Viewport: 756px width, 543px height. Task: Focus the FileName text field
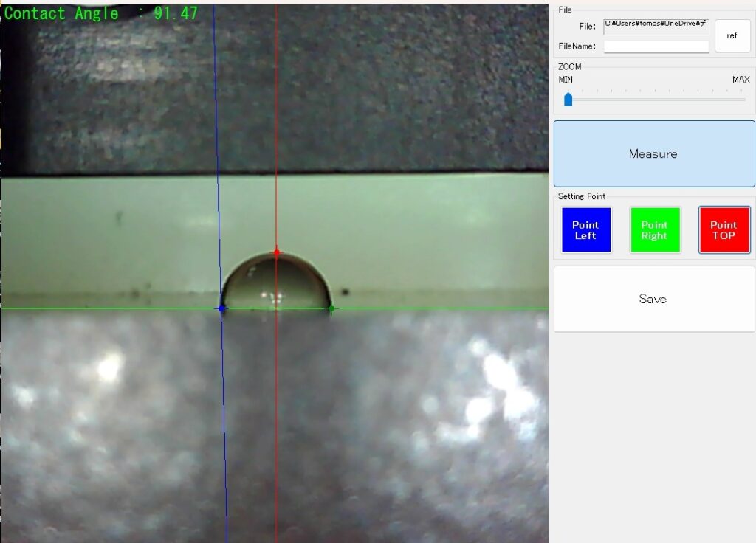pos(656,46)
